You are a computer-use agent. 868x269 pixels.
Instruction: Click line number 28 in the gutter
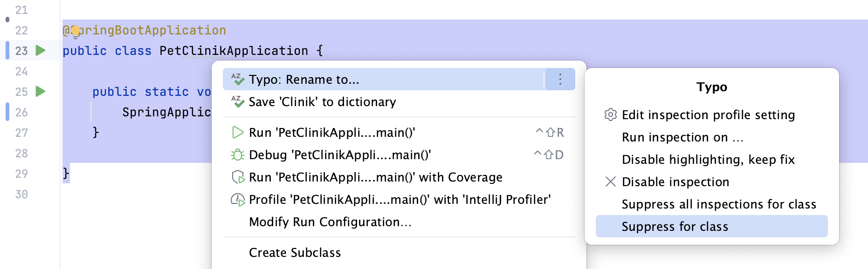click(x=21, y=153)
